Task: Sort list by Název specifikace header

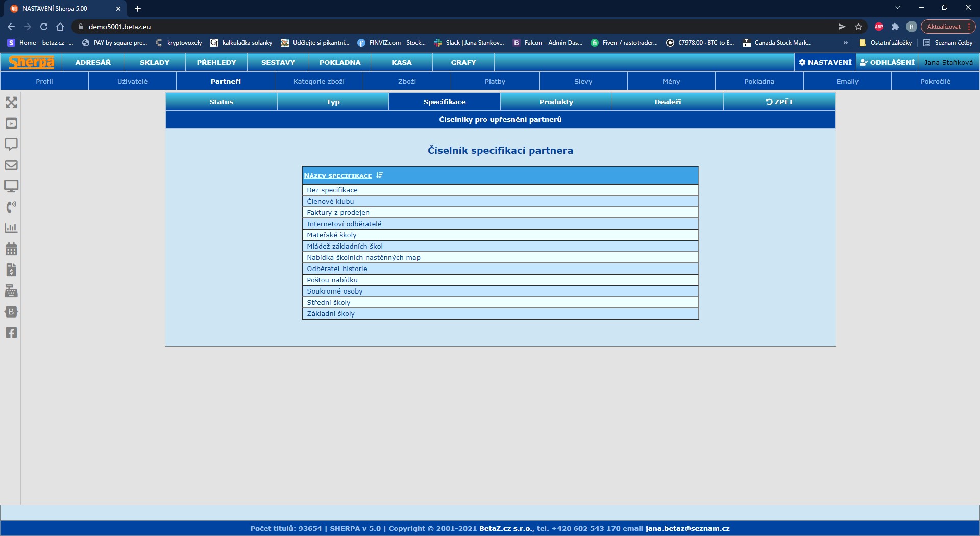Action: tap(338, 176)
